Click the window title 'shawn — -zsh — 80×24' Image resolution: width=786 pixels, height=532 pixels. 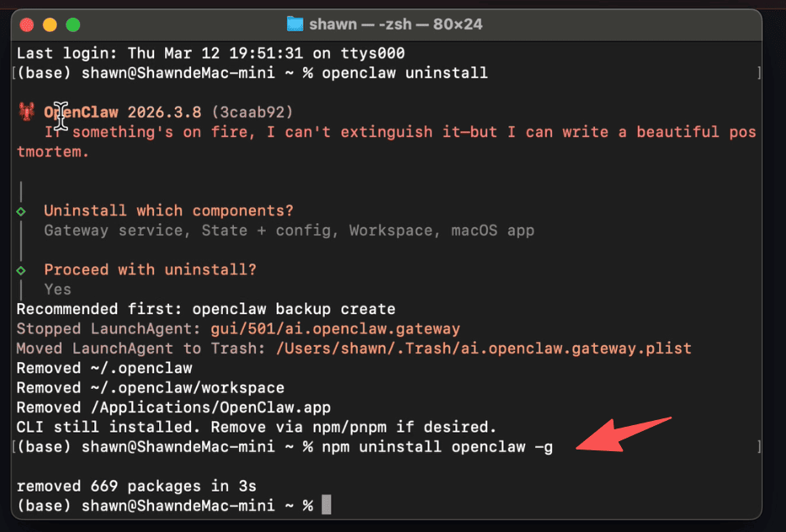(x=396, y=24)
